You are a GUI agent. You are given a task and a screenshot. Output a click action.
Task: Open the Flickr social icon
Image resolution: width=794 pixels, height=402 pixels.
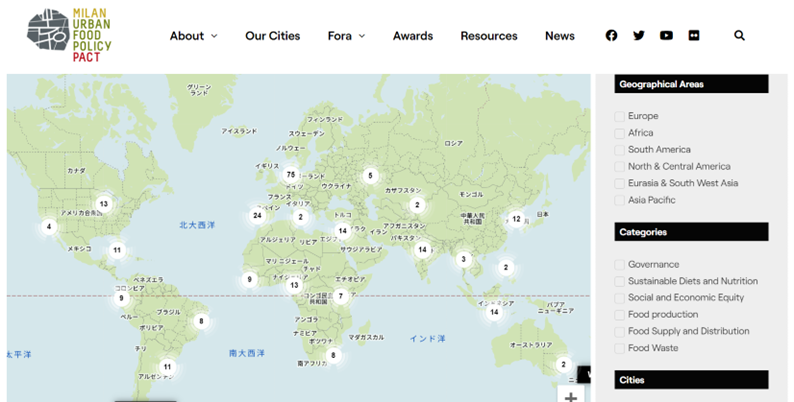694,36
